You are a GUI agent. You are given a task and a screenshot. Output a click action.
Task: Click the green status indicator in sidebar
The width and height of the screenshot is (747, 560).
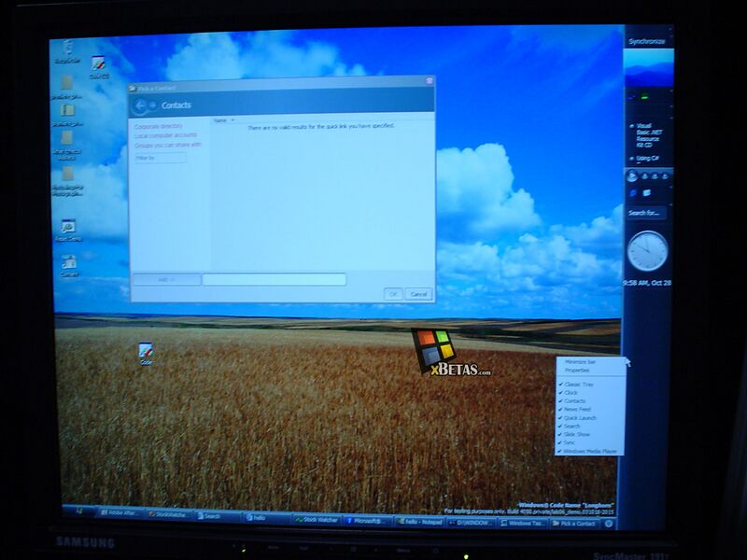point(644,98)
